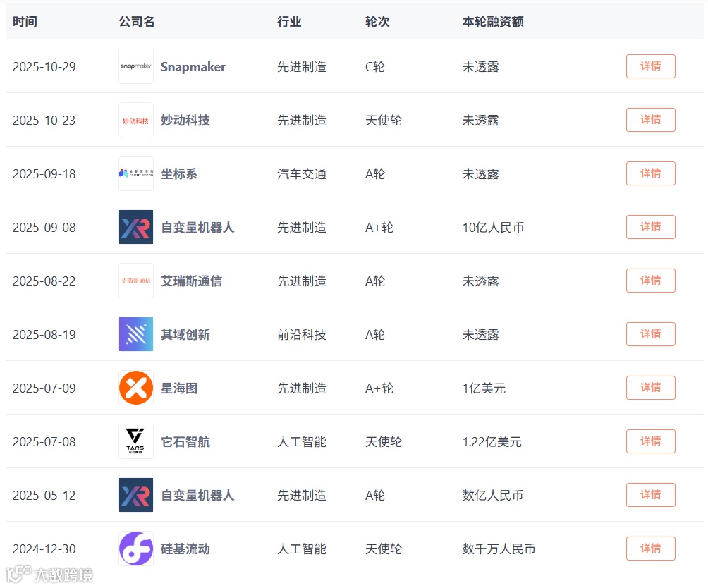Click the C轮 round cell
Image resolution: width=708 pixels, height=588 pixels.
tap(374, 67)
